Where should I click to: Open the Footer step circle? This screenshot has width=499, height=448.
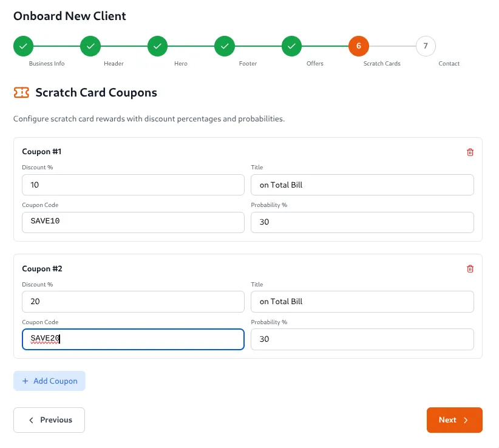pos(225,46)
